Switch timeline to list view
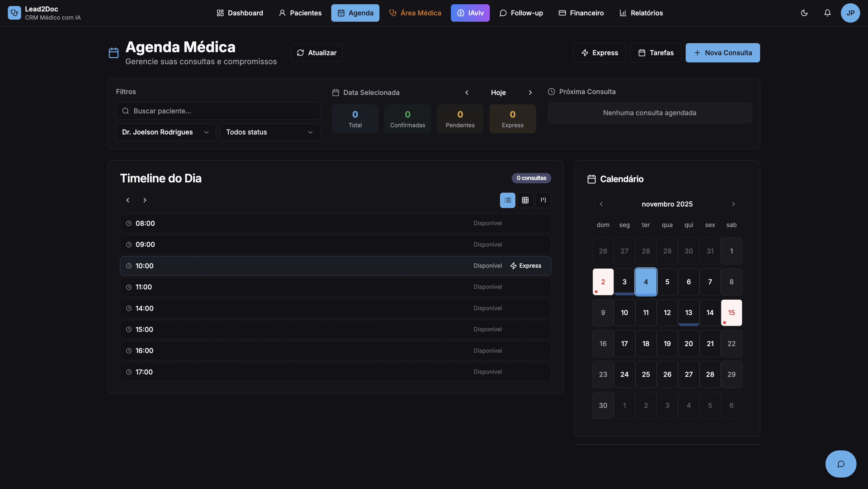This screenshot has width=868, height=489. [508, 200]
